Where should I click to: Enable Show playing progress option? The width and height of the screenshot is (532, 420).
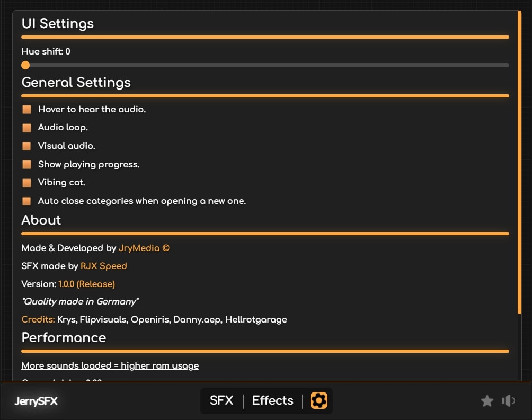pyautogui.click(x=27, y=165)
